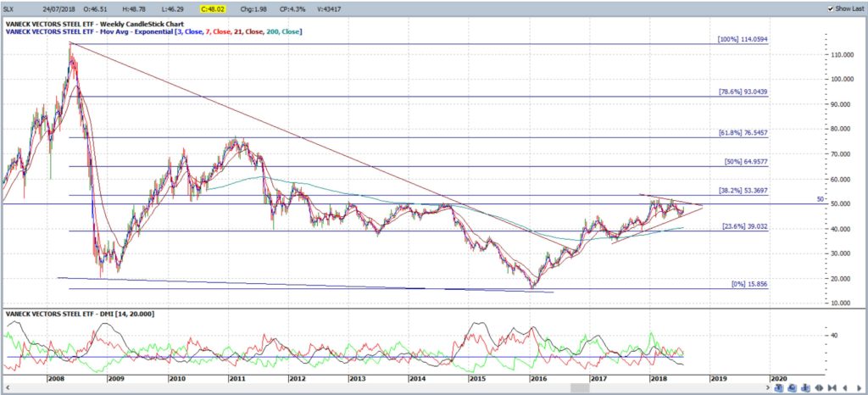868x395 pixels.
Task: Select the Mov Avg Exponential indicator label
Action: [x=154, y=32]
